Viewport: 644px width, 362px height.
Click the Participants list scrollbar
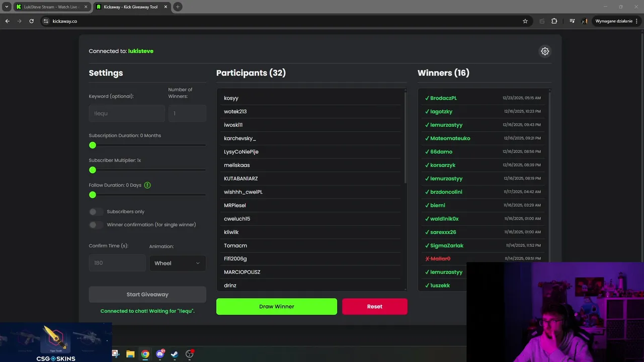(405, 137)
